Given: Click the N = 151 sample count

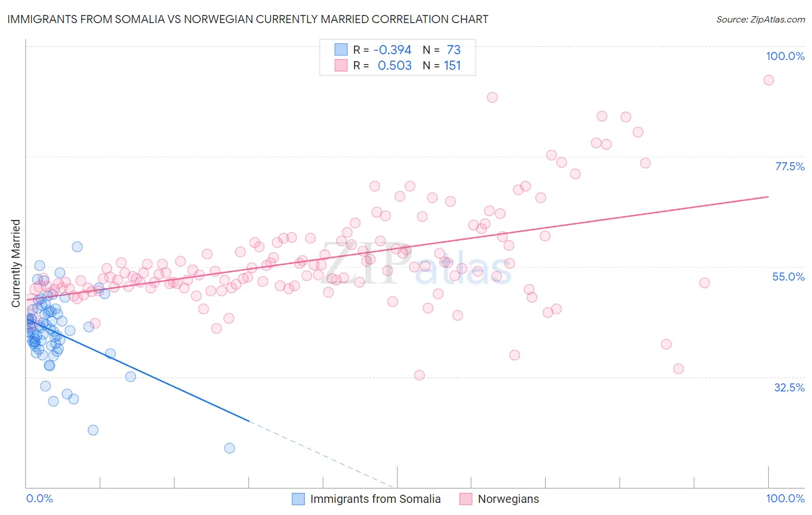Looking at the screenshot, I should tap(442, 65).
